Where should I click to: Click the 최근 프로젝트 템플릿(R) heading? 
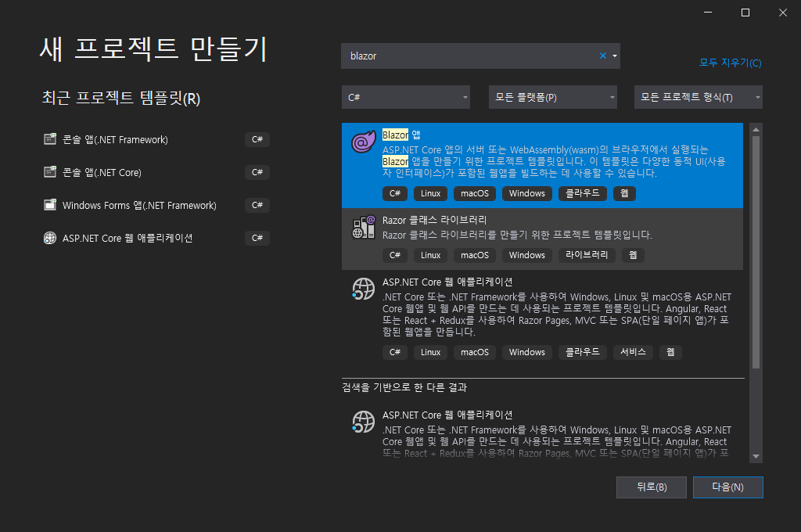click(121, 98)
